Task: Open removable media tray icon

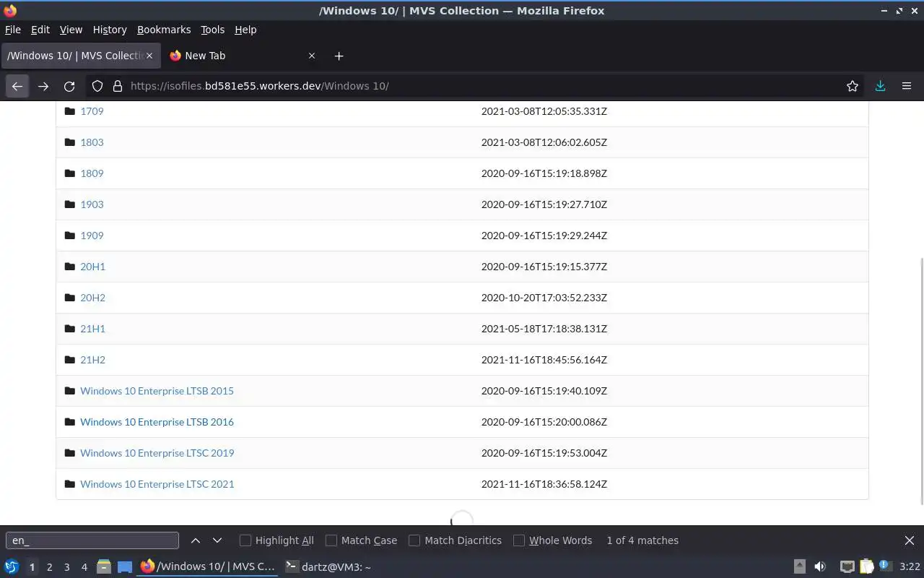Action: 799,567
